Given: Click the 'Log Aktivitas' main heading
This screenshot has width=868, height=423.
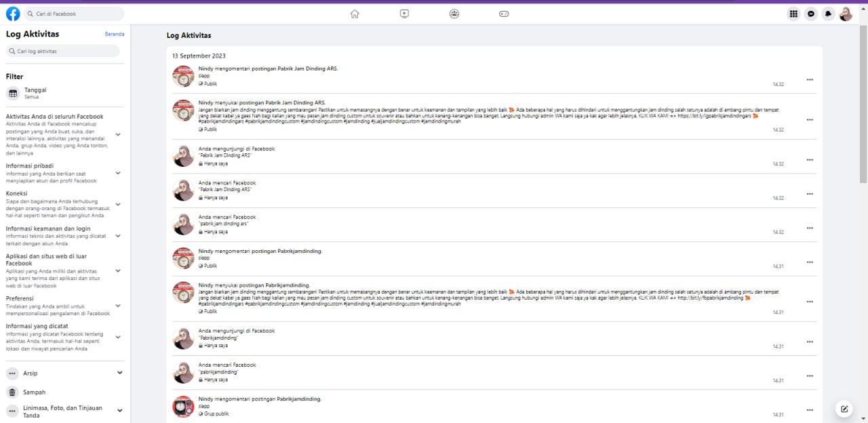Looking at the screenshot, I should [x=189, y=35].
